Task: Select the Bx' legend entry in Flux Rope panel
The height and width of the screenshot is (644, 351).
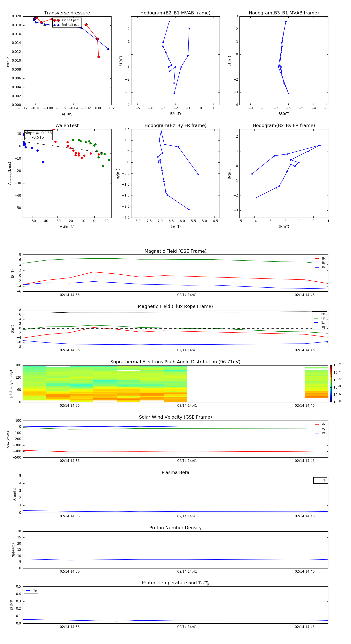Action: click(320, 314)
